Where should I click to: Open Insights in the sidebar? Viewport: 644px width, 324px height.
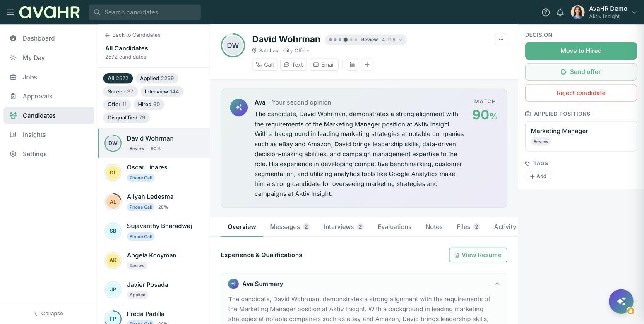click(x=49, y=135)
